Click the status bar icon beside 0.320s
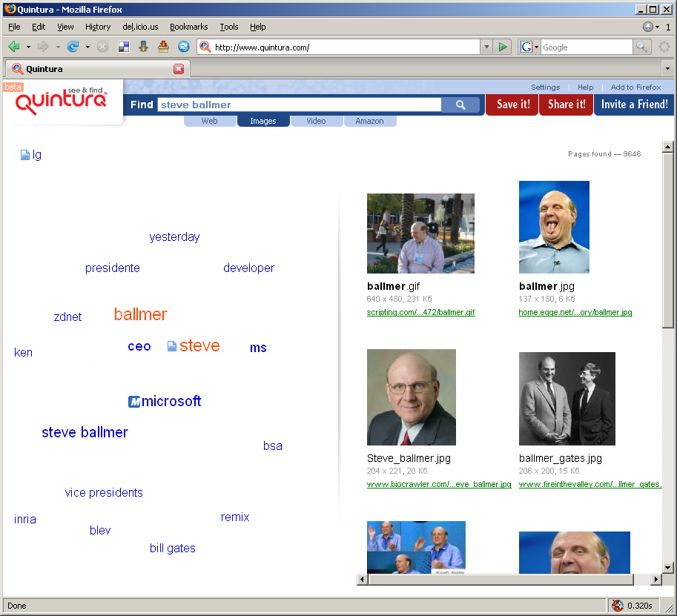Screen dimensions: 677x616 pos(618,606)
